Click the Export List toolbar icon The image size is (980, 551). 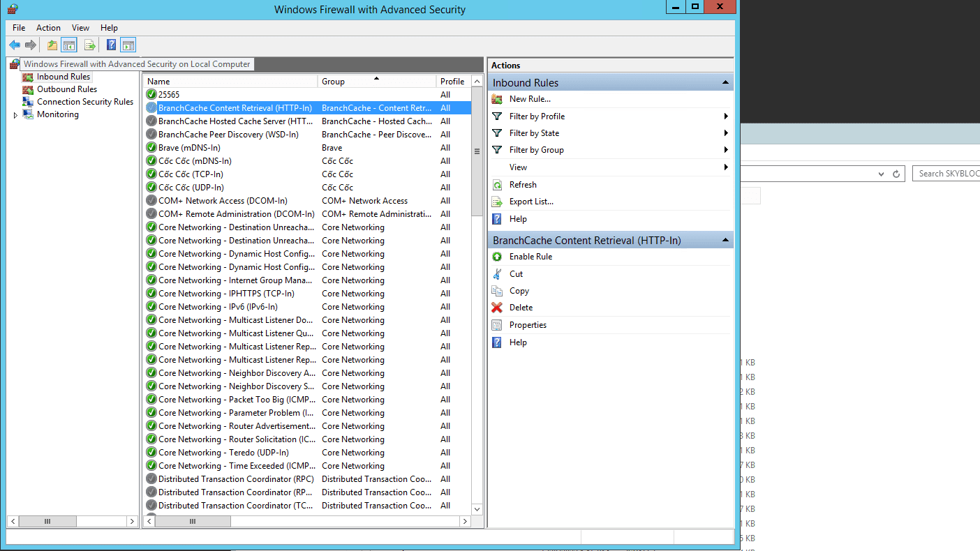tap(89, 45)
